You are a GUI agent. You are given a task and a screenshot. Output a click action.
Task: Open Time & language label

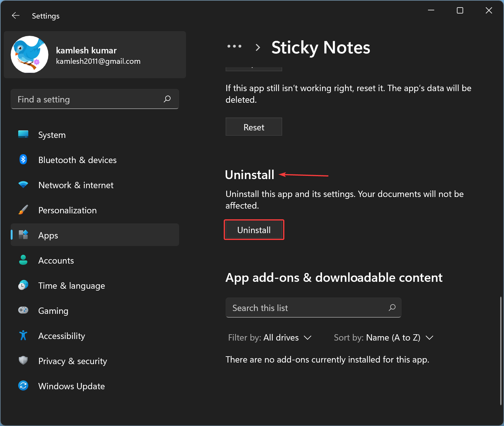72,286
